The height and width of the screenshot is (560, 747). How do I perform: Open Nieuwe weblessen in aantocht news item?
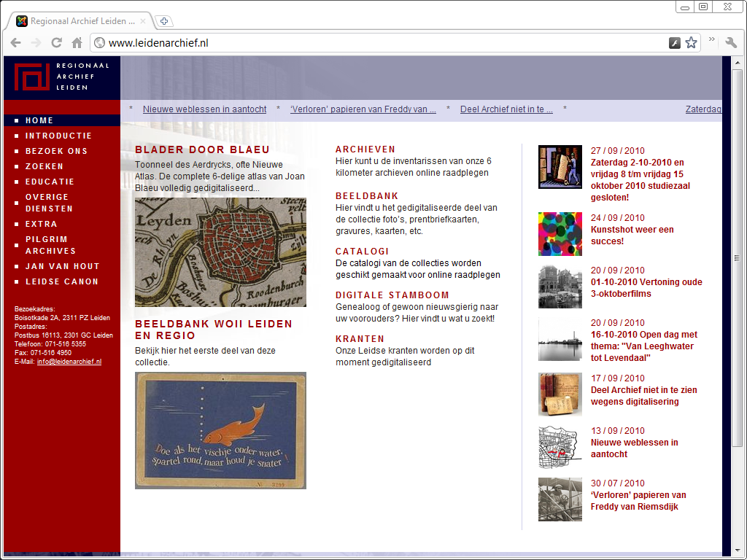click(x=634, y=448)
